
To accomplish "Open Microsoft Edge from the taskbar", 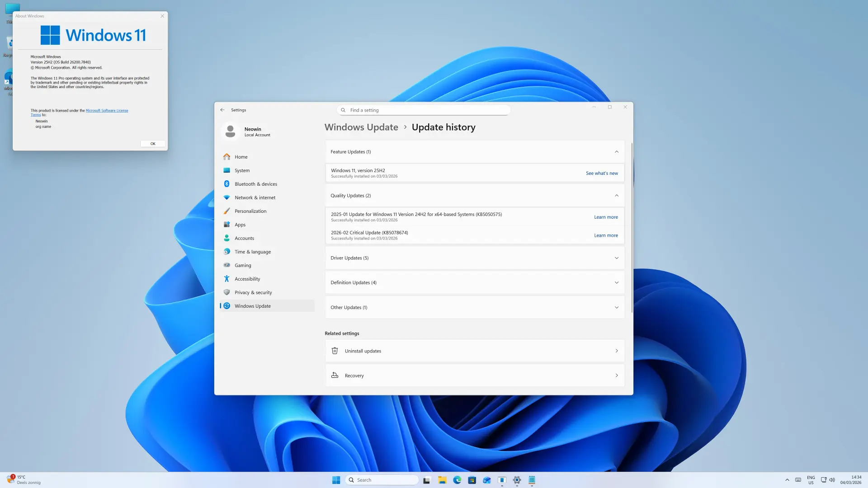I will pos(457,480).
